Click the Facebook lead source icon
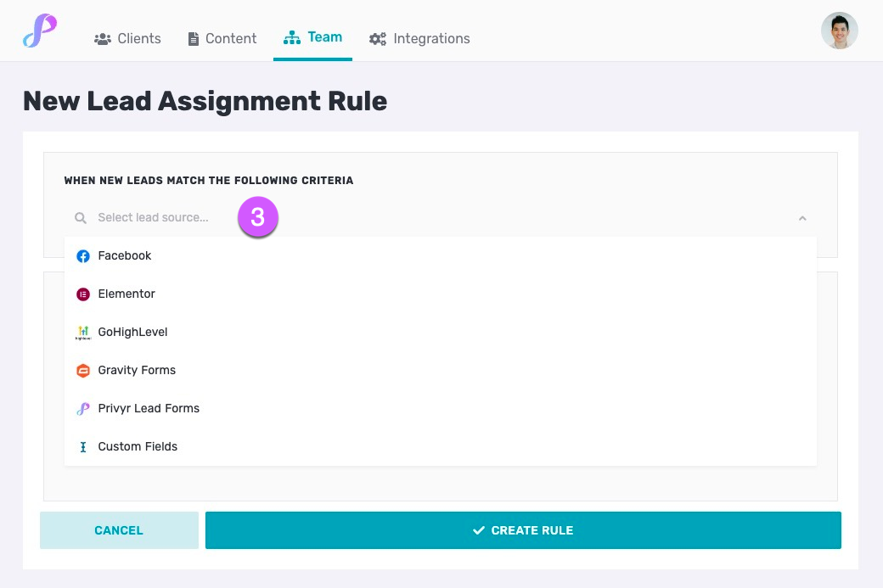Image resolution: width=883 pixels, height=588 pixels. [82, 255]
